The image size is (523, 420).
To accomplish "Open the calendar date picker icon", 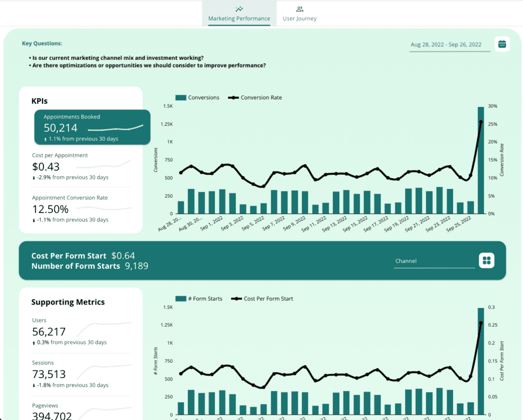I will click(502, 44).
